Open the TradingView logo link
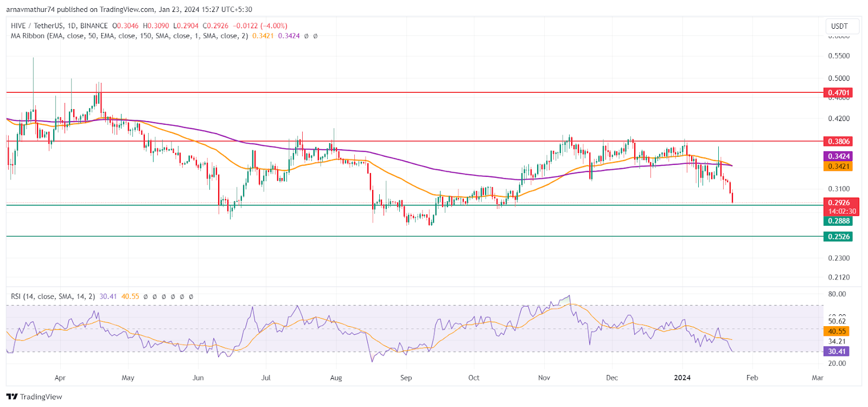Screen dimensions: 868x407 click(x=34, y=397)
